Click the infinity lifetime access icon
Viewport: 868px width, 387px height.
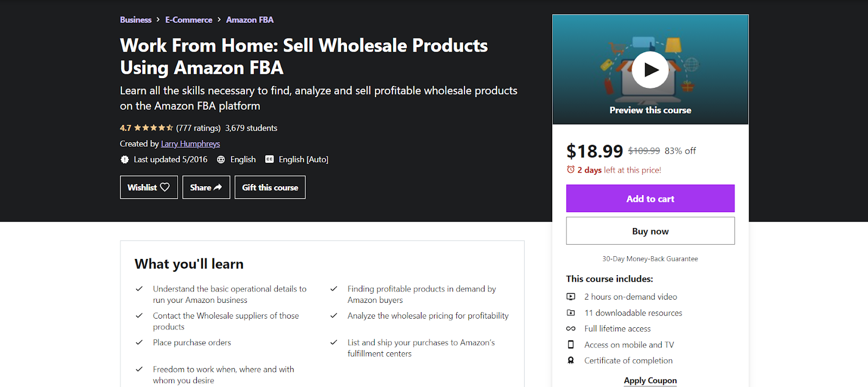(x=571, y=329)
